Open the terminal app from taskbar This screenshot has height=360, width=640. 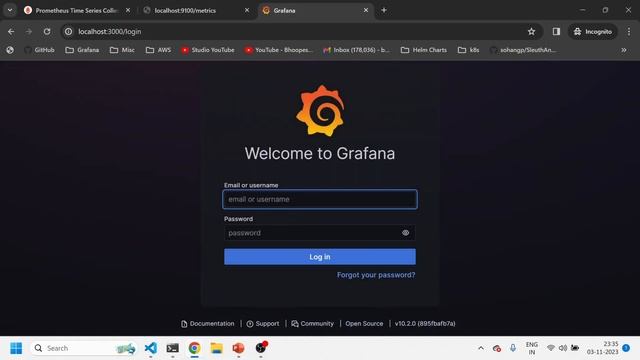pyautogui.click(x=173, y=348)
